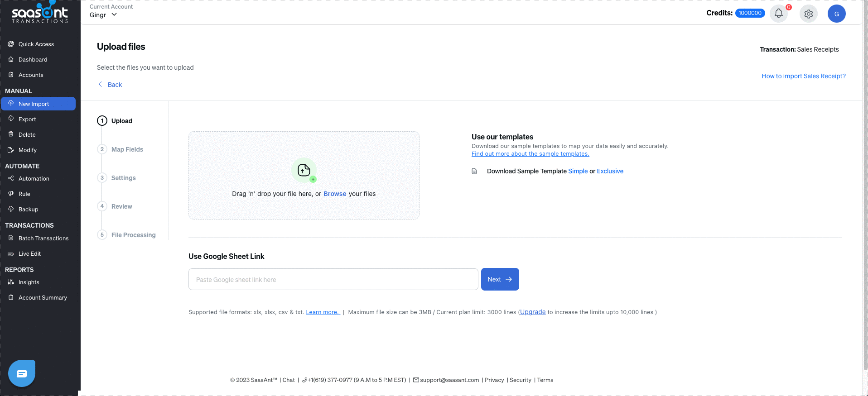
Task: Click the drag and drop upload area
Action: [304, 176]
